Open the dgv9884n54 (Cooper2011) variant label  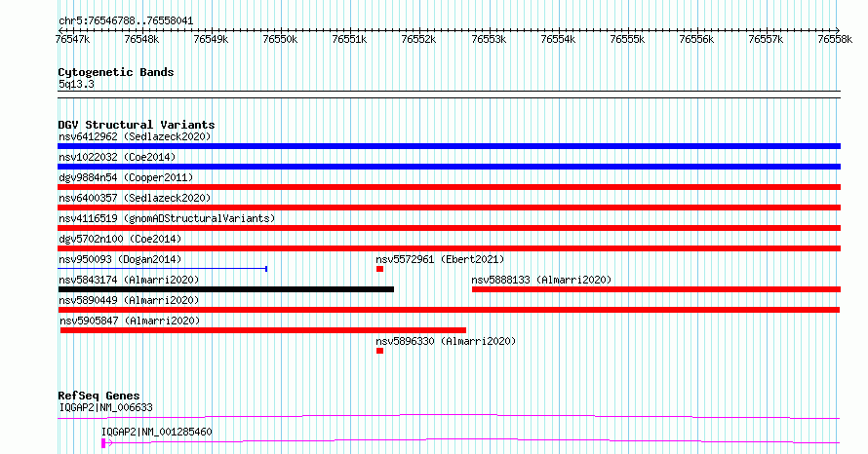(x=126, y=177)
